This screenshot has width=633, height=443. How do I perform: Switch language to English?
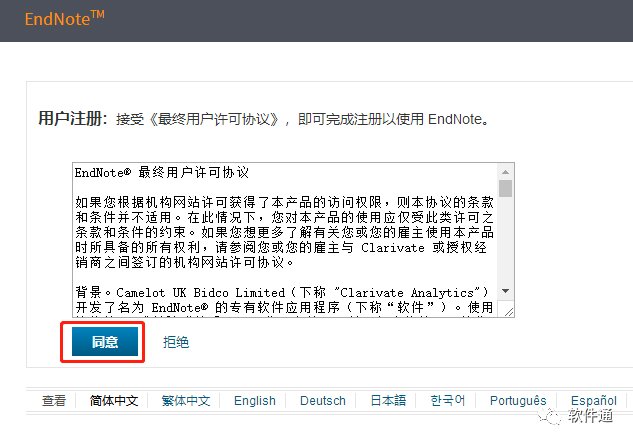255,401
